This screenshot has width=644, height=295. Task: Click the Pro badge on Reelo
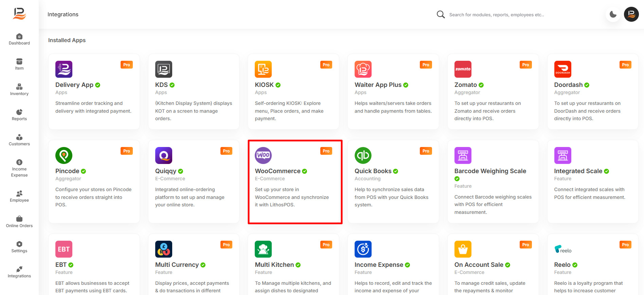[625, 245]
